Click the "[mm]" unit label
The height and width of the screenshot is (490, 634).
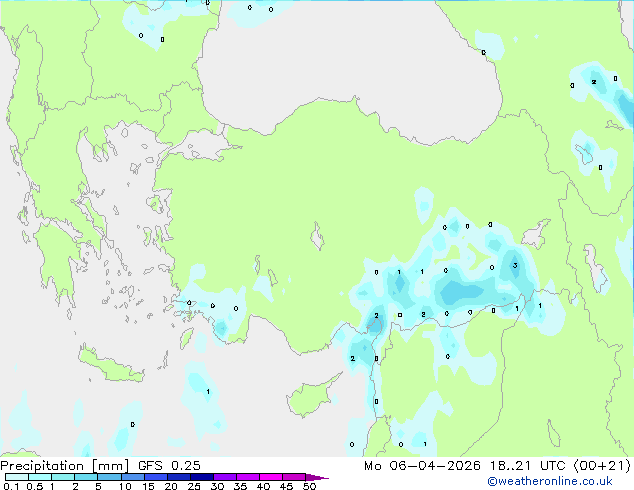pyautogui.click(x=110, y=466)
